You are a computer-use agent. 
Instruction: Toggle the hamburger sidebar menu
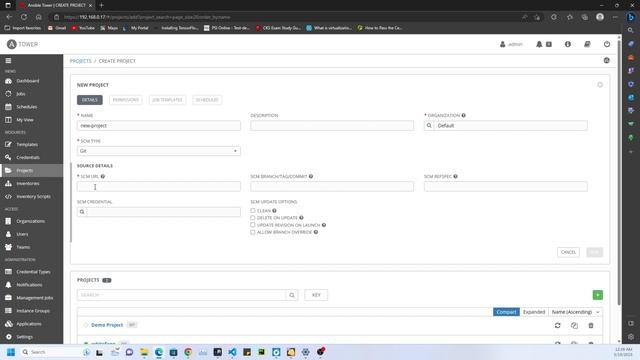point(8,61)
